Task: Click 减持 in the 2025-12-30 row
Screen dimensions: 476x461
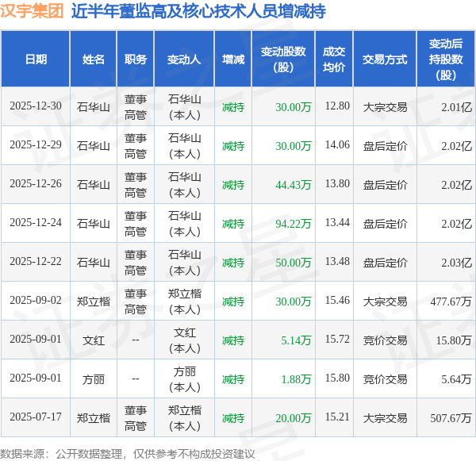Action: (233, 107)
